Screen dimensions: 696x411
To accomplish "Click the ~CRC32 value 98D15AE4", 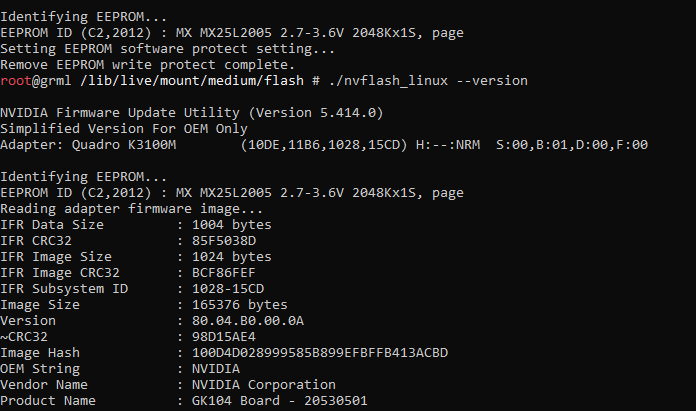I will (x=224, y=336).
